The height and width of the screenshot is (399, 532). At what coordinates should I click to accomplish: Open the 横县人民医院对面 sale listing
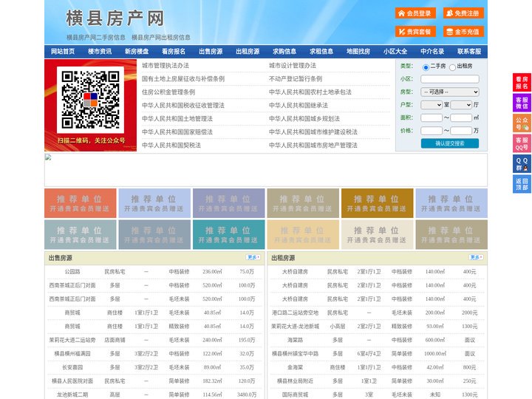(72, 381)
